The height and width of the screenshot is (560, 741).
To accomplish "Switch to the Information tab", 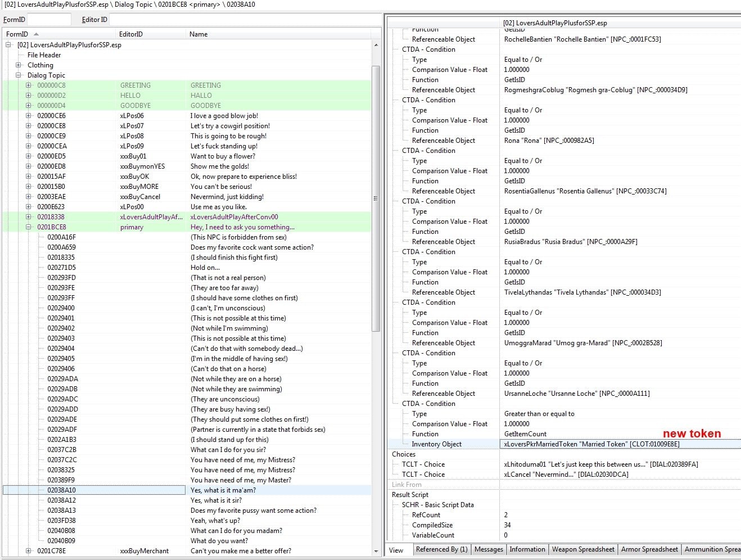I will (527, 549).
